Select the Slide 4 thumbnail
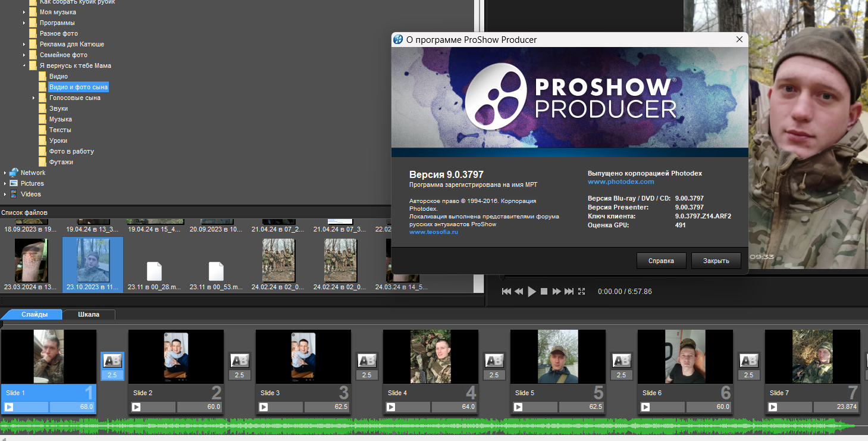Screen dimensions: 868x441 (x=430, y=356)
